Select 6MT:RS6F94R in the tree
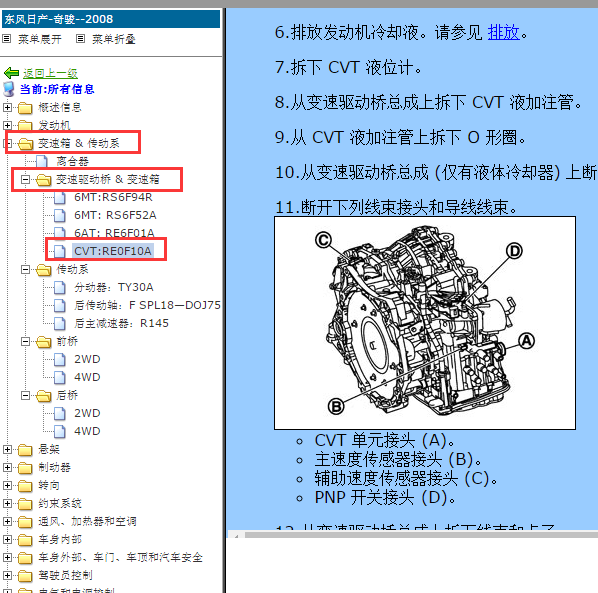 point(113,197)
